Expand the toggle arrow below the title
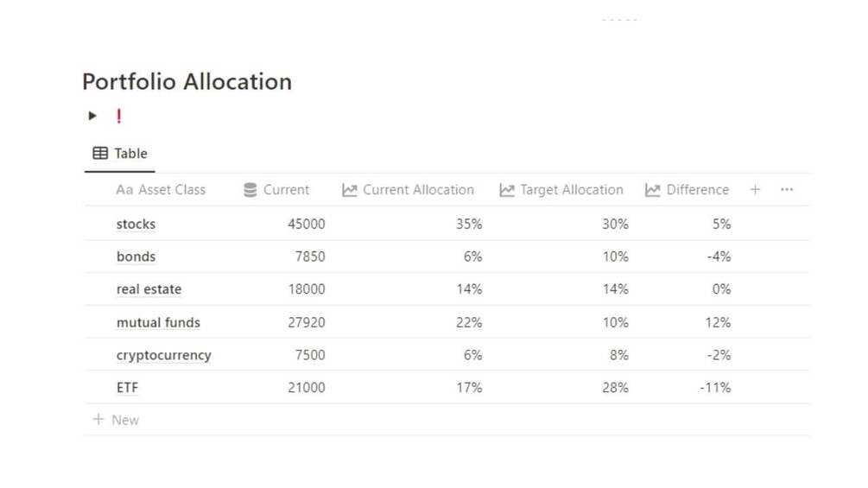This screenshot has width=868, height=488. click(x=93, y=116)
